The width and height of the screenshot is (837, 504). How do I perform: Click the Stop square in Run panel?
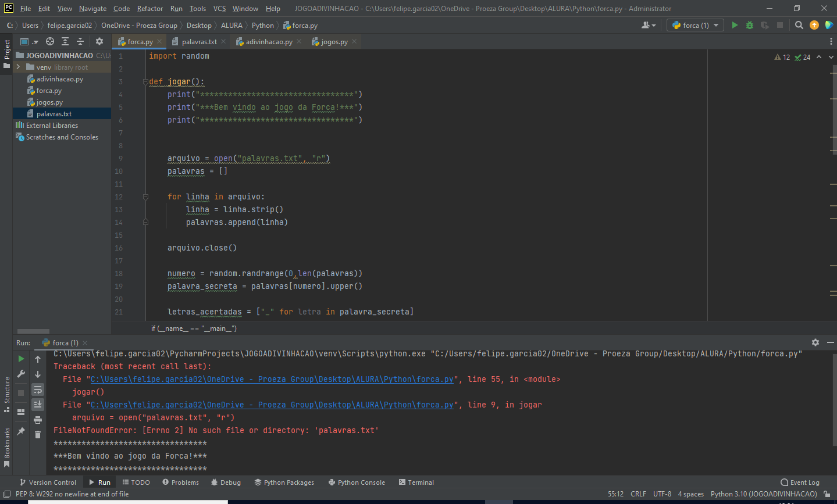pyautogui.click(x=21, y=392)
